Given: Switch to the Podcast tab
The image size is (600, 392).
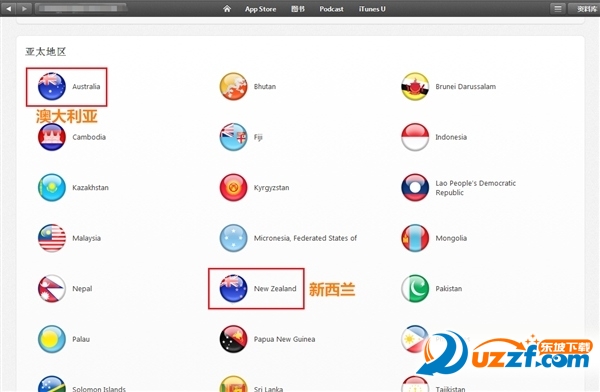Looking at the screenshot, I should pyautogui.click(x=331, y=9).
